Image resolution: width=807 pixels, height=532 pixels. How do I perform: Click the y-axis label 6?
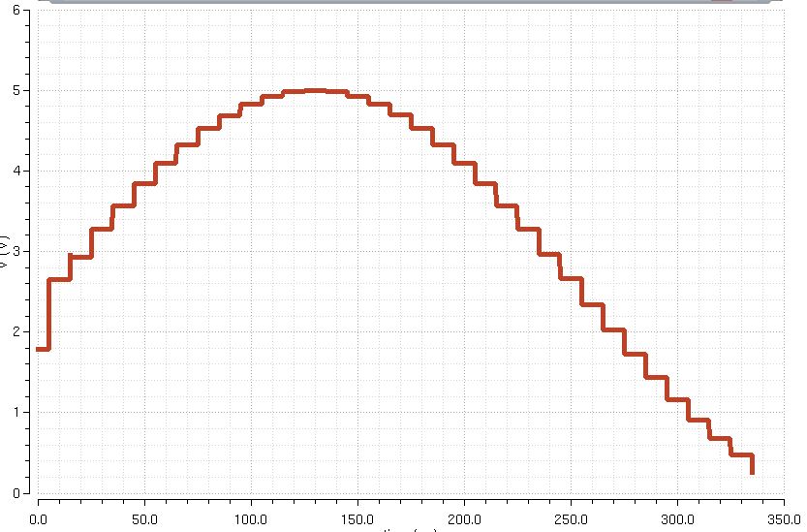pos(17,10)
